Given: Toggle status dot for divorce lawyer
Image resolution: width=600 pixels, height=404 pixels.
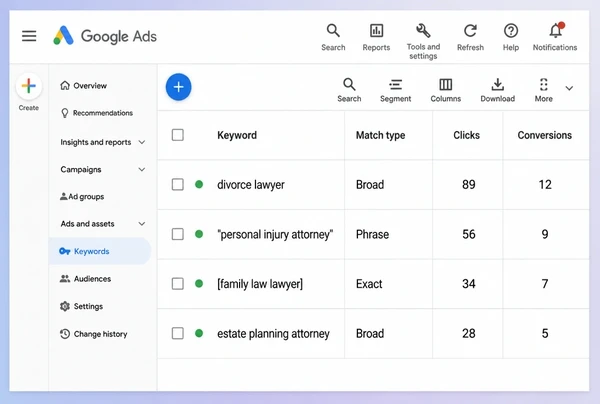Looking at the screenshot, I should click(199, 184).
